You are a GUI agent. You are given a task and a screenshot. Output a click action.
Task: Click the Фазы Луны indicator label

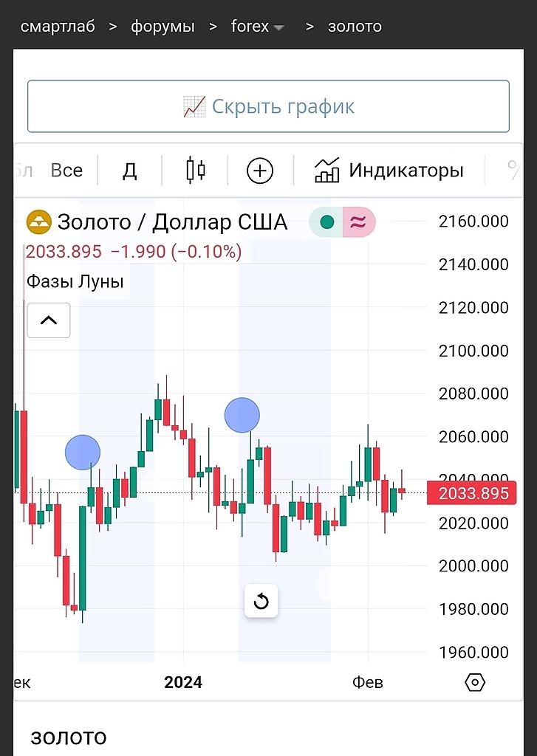[x=75, y=281]
